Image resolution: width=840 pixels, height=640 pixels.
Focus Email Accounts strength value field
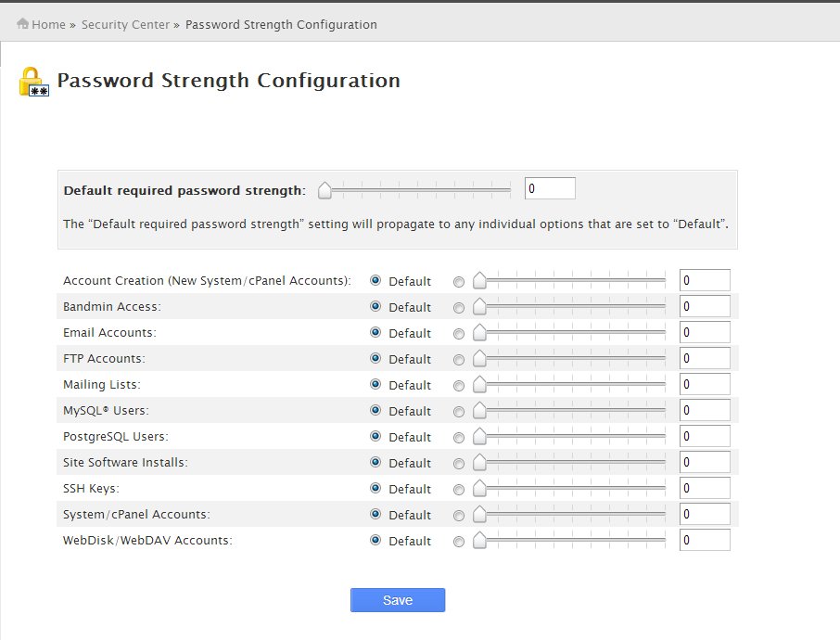tap(705, 332)
